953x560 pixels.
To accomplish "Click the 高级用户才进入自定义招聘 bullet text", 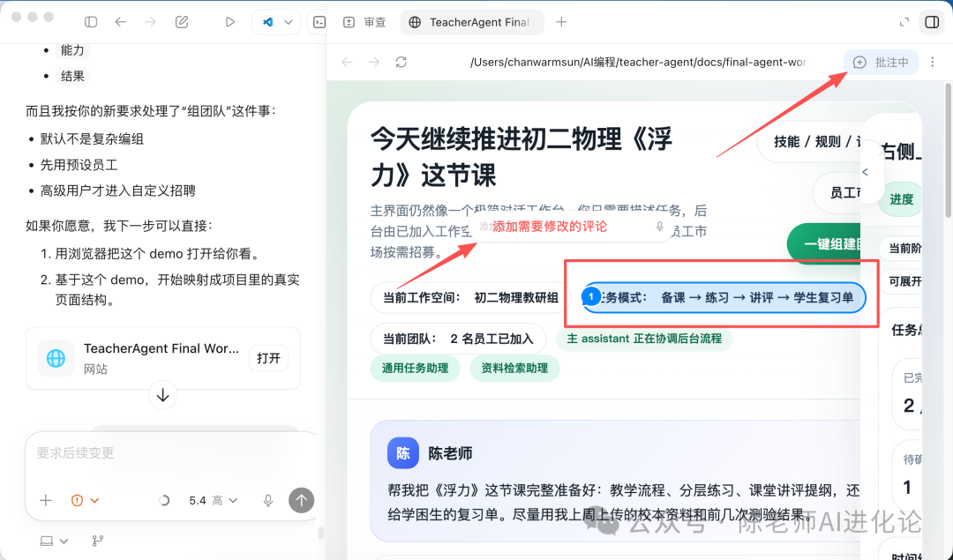I will 118,190.
